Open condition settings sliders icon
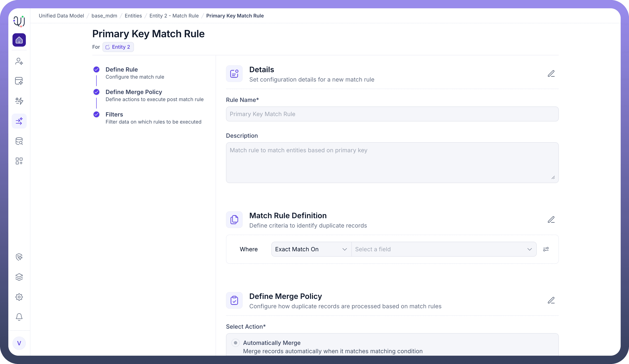The image size is (629, 364). 546,249
